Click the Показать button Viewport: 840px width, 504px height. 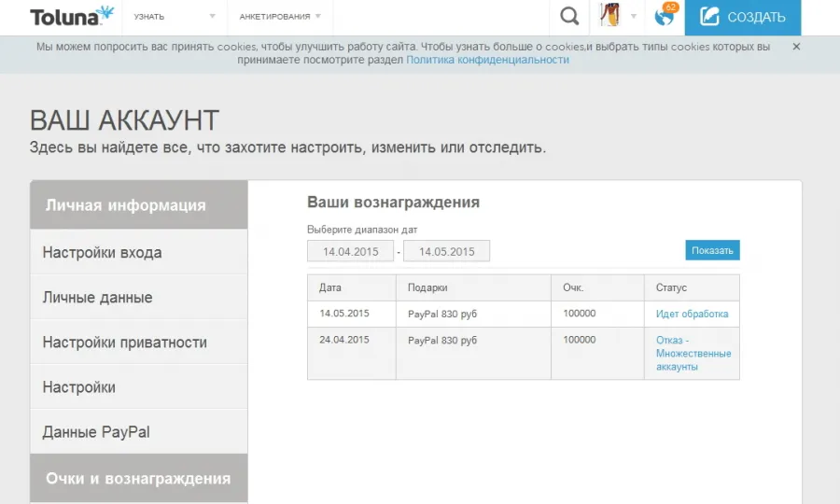tap(712, 250)
